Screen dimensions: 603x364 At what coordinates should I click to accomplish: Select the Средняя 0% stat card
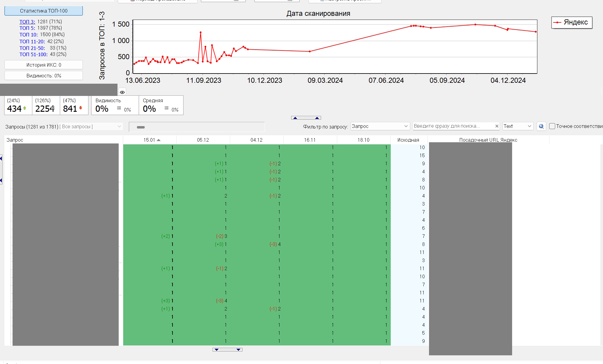(x=161, y=105)
